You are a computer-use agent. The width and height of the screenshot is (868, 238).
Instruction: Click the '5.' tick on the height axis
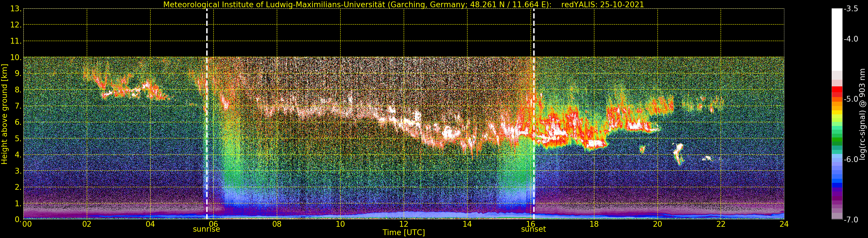click(x=18, y=138)
